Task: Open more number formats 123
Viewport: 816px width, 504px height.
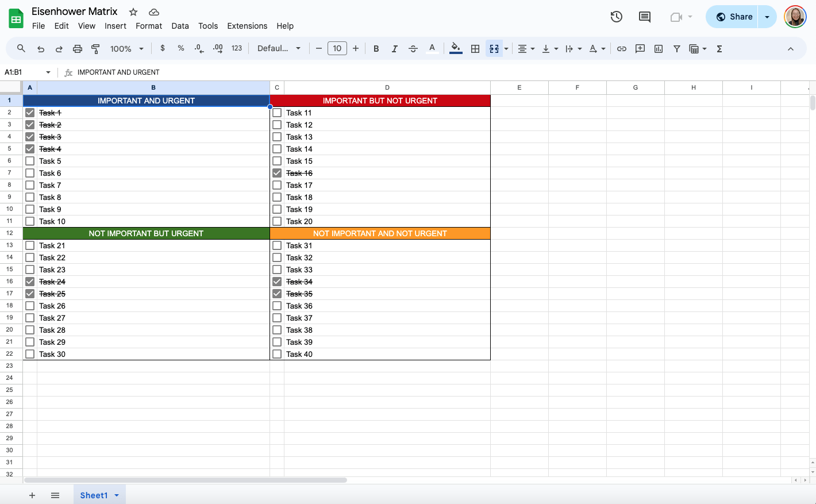Action: [x=237, y=48]
